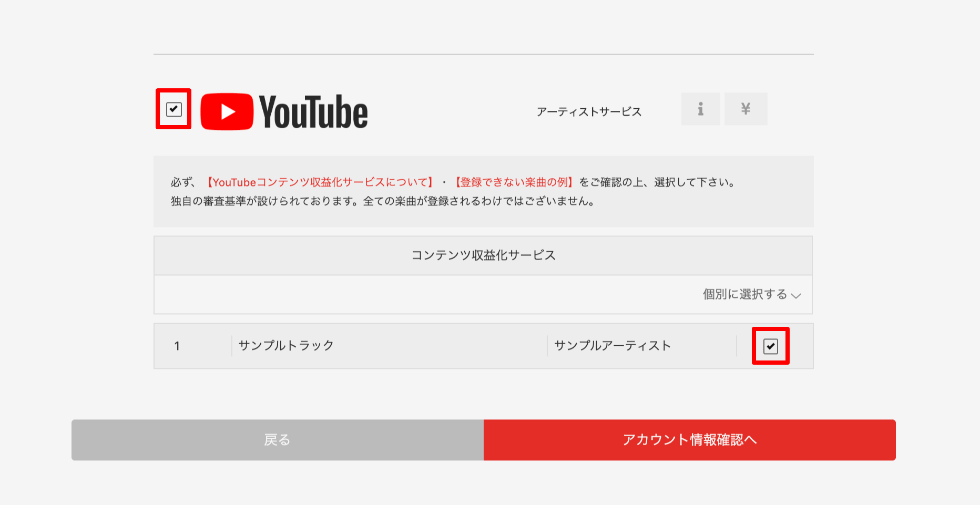
Task: Expand the 個別に選択する option
Action: [x=744, y=294]
